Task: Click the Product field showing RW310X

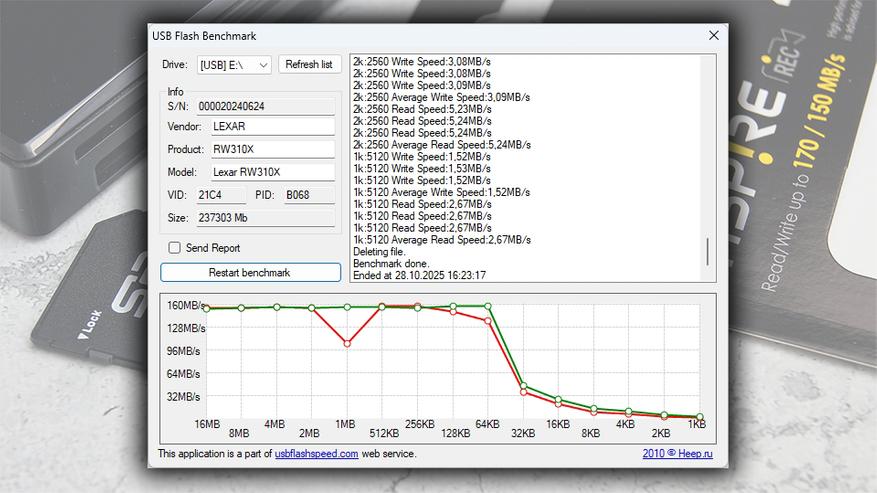Action: (272, 150)
